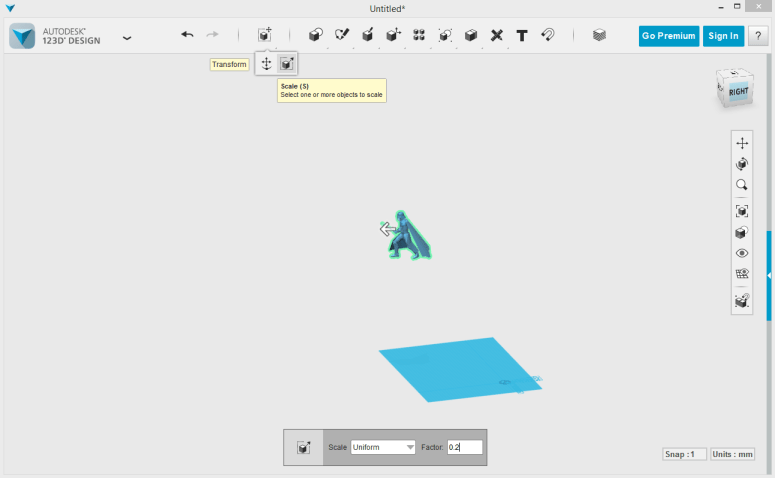Click the RIGHT face of view cube
This screenshot has height=478, width=775.
[738, 92]
